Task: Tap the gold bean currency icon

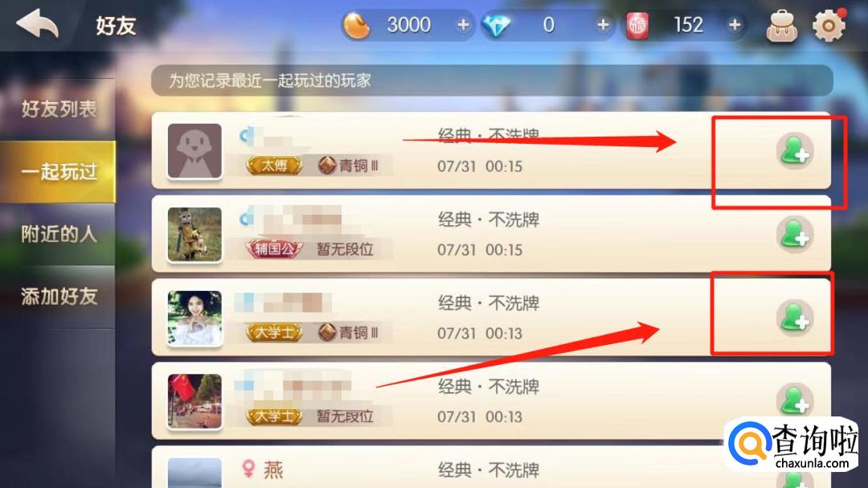Action: pyautogui.click(x=357, y=26)
